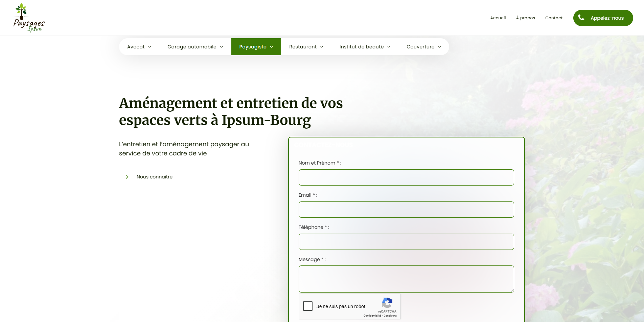Click the arrow icon beside Nous connaître

(x=127, y=177)
